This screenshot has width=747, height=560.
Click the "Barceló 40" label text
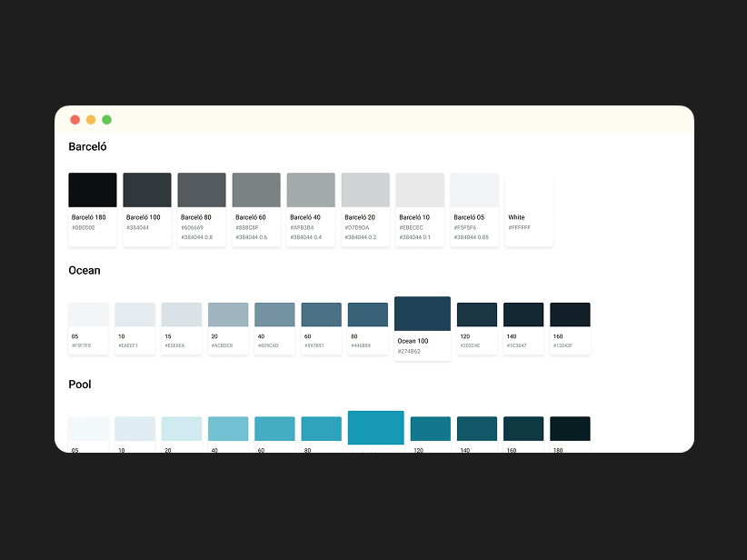click(x=305, y=217)
